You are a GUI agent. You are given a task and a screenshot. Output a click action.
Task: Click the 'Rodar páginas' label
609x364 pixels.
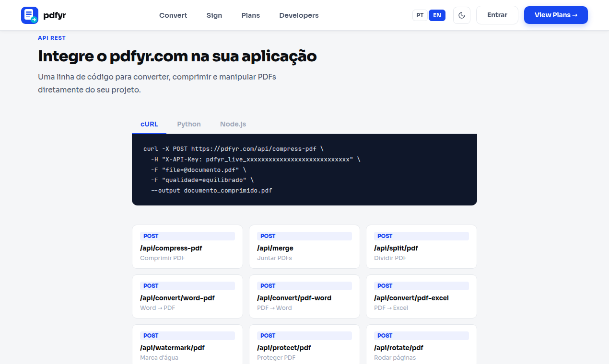click(x=395, y=358)
